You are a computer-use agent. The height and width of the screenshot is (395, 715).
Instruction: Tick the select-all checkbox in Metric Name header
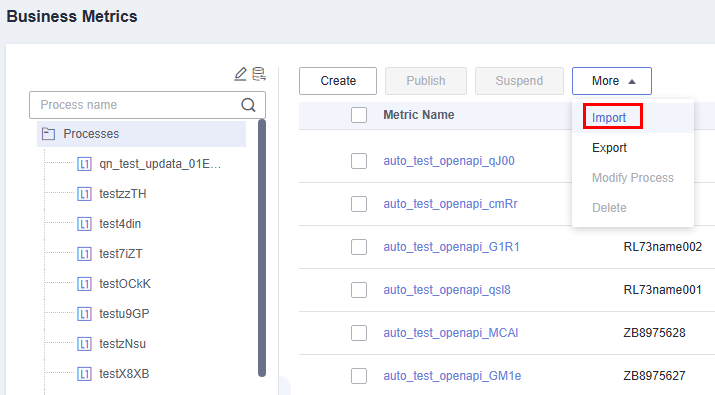pos(359,115)
